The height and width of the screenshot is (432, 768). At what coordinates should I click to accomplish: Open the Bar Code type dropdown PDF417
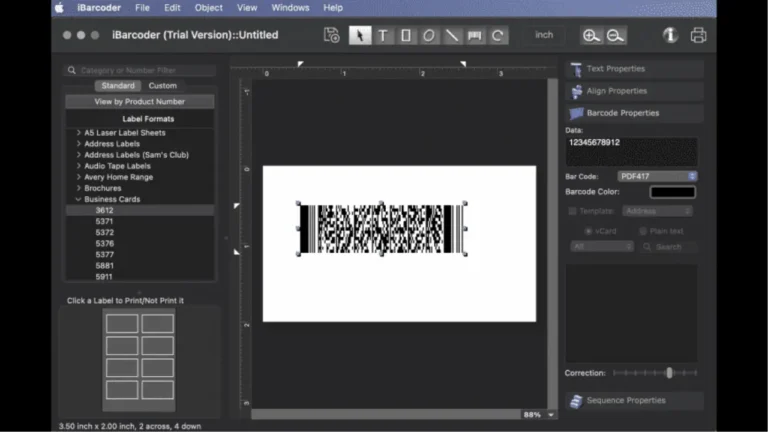point(657,176)
